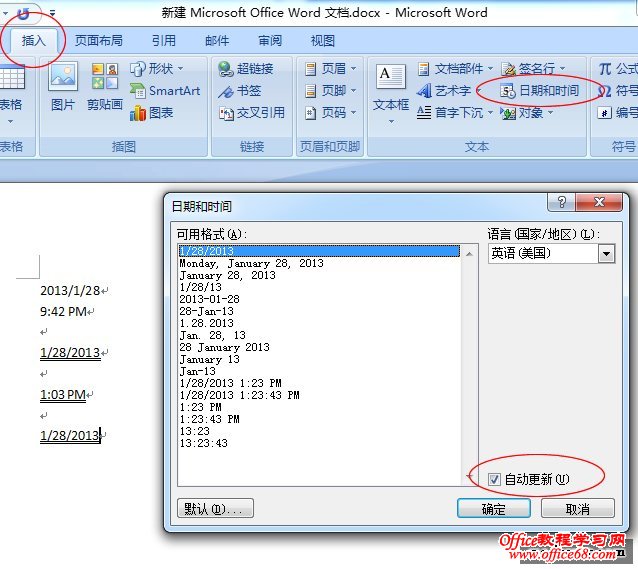Select format 13:23

click(319, 431)
